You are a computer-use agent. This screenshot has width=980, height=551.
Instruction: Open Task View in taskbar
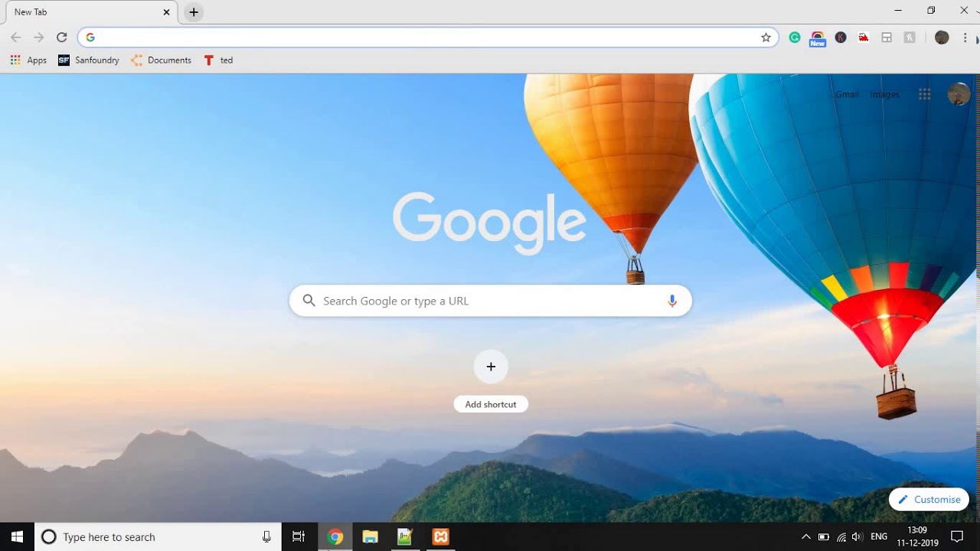click(x=299, y=536)
